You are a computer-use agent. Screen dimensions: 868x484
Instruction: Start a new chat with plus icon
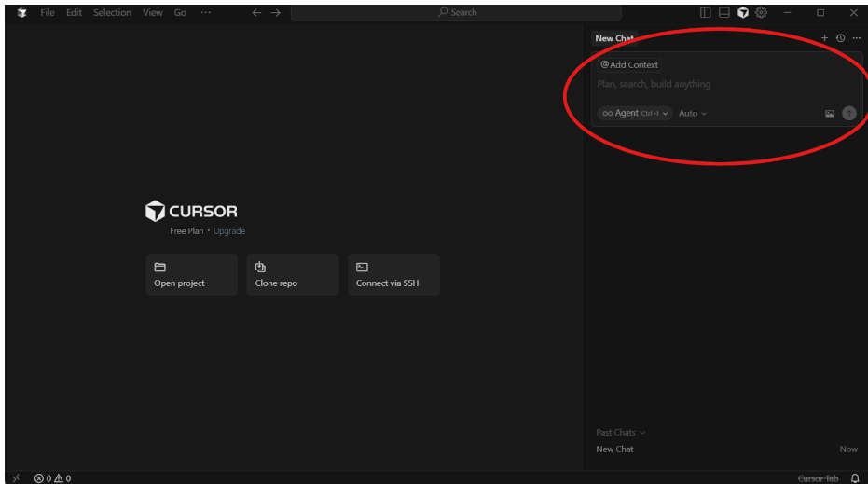pyautogui.click(x=824, y=38)
